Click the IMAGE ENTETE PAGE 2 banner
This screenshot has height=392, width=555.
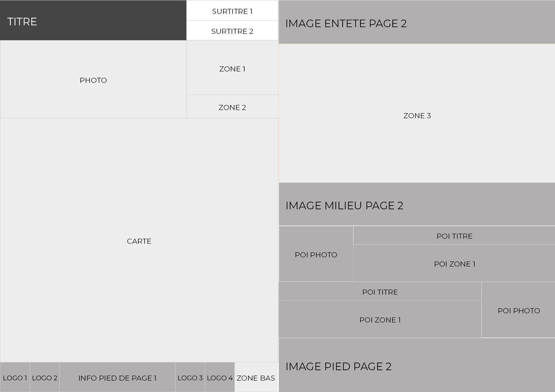coord(417,22)
